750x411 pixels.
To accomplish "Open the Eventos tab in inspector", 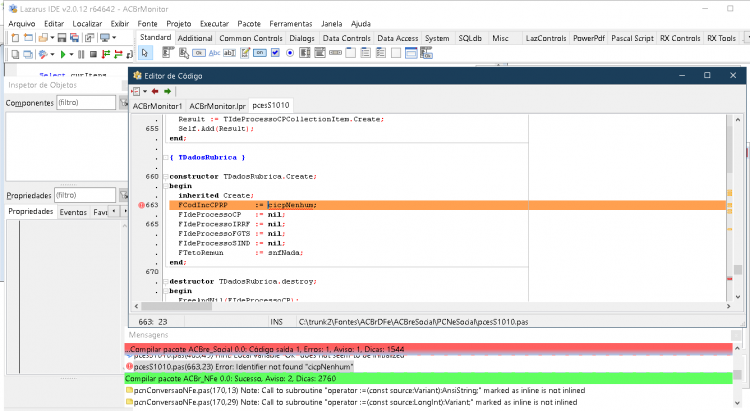I will (x=73, y=212).
